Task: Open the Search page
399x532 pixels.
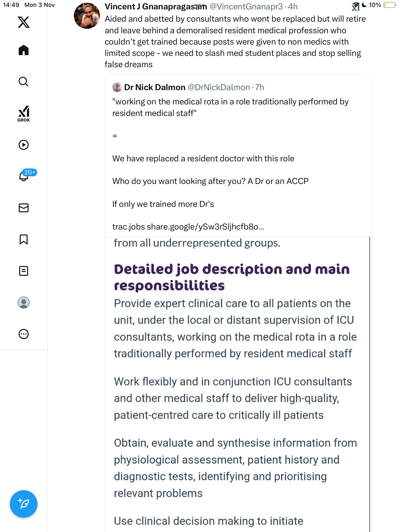Action: [24, 82]
